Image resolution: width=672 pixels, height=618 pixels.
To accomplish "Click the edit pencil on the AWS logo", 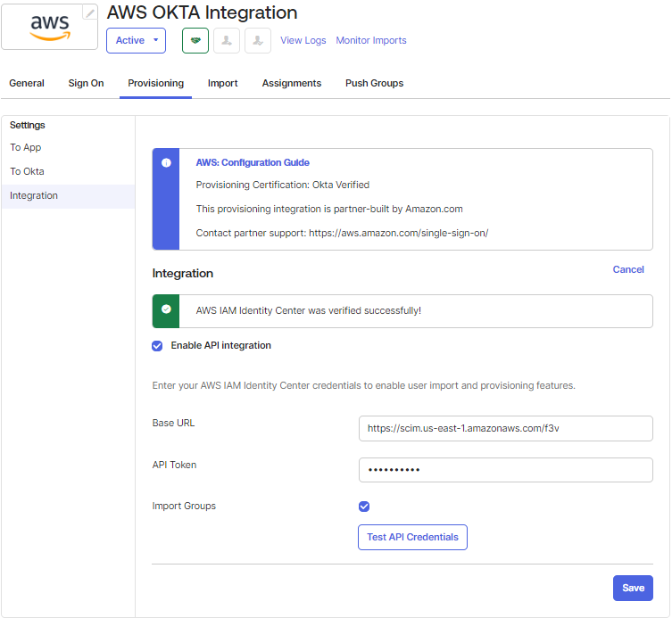I will point(90,13).
